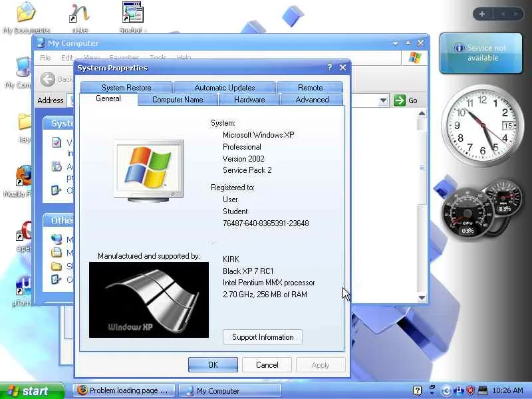Click the start button
Image resolution: width=532 pixels, height=399 pixels.
31,391
